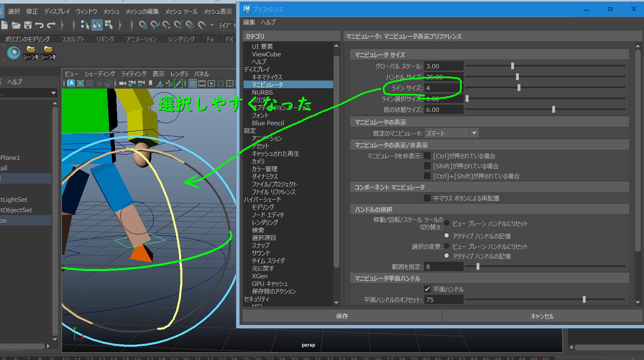Click the Bookmarks icon in viewport toolbar

coord(151,83)
